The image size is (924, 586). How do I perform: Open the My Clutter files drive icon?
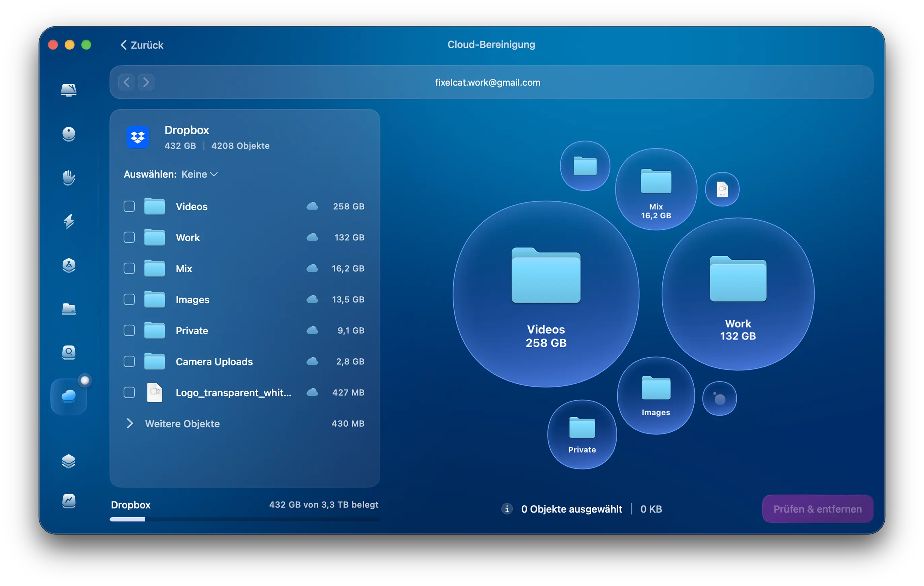tap(69, 309)
